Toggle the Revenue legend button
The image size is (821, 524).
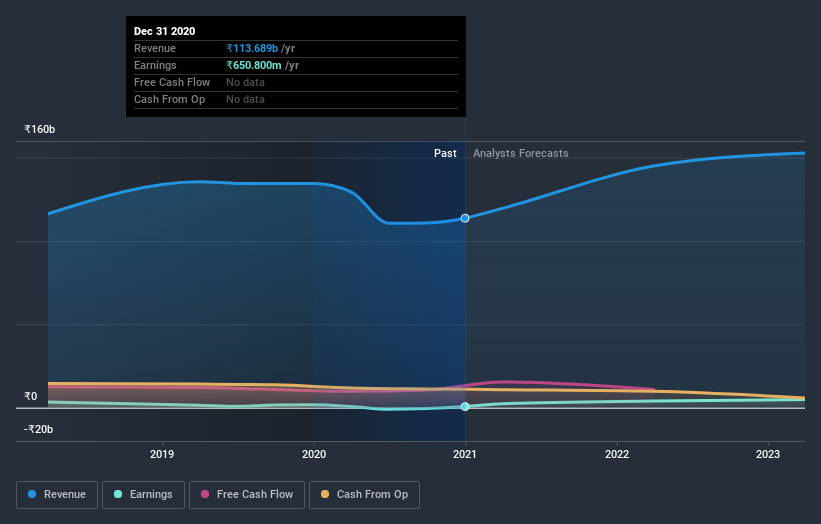(x=57, y=495)
